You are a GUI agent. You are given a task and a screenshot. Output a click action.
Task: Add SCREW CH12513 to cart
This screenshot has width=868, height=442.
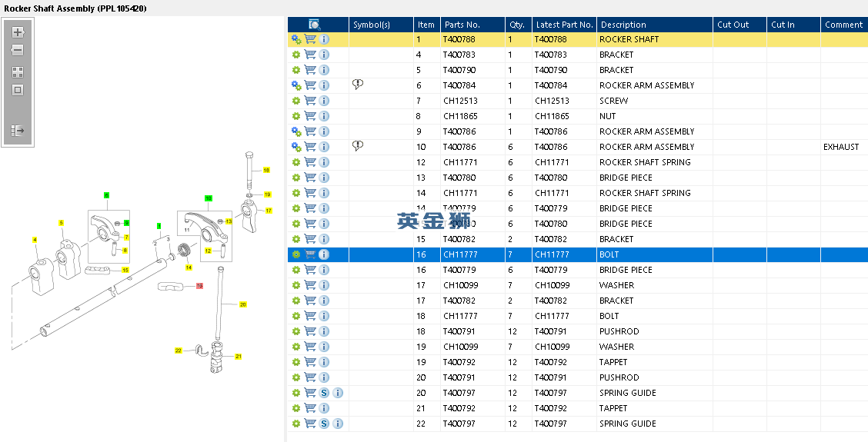pyautogui.click(x=310, y=101)
